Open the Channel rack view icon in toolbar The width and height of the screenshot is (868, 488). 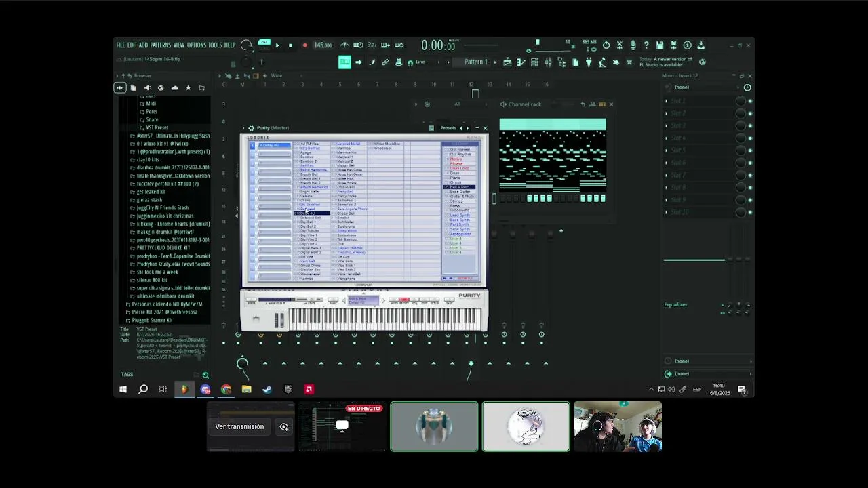click(x=534, y=62)
